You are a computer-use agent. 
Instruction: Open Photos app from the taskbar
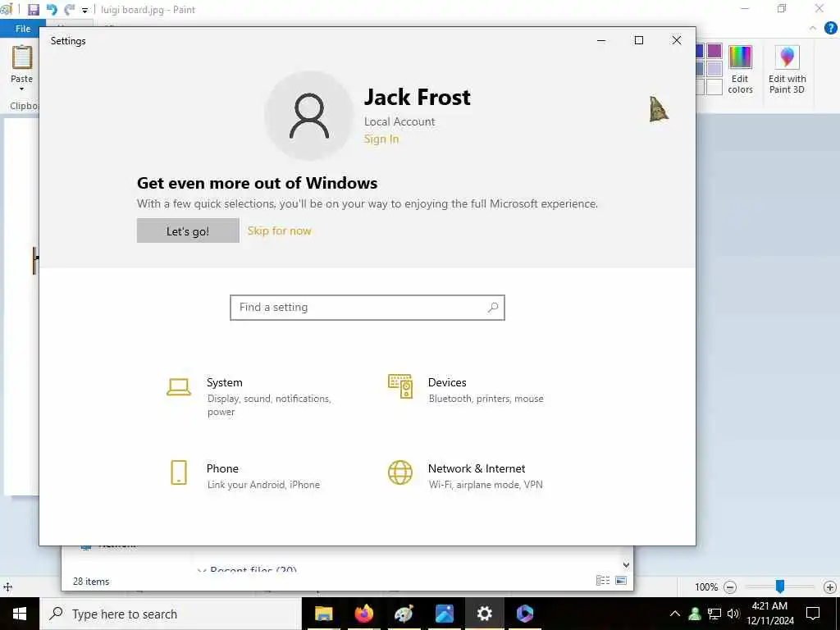(444, 614)
